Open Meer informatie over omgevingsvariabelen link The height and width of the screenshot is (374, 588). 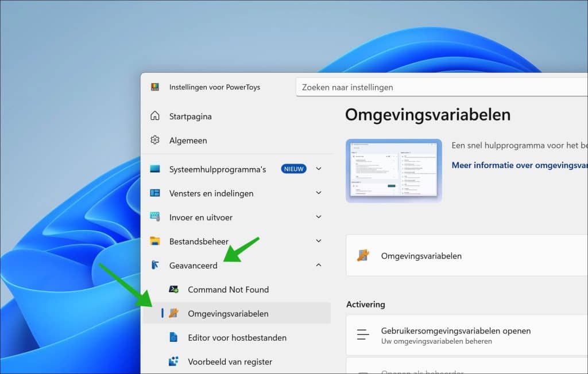tap(519, 165)
